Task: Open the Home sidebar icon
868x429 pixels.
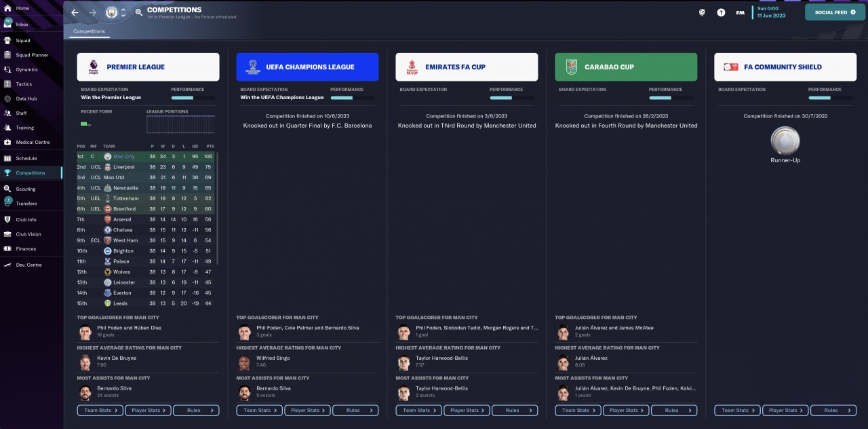Action: 8,8
